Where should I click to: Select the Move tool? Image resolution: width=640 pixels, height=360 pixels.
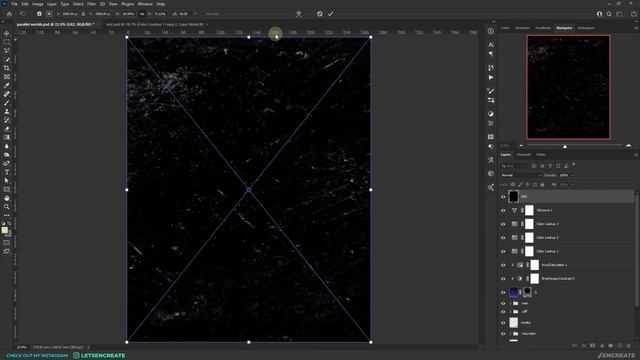coord(7,33)
